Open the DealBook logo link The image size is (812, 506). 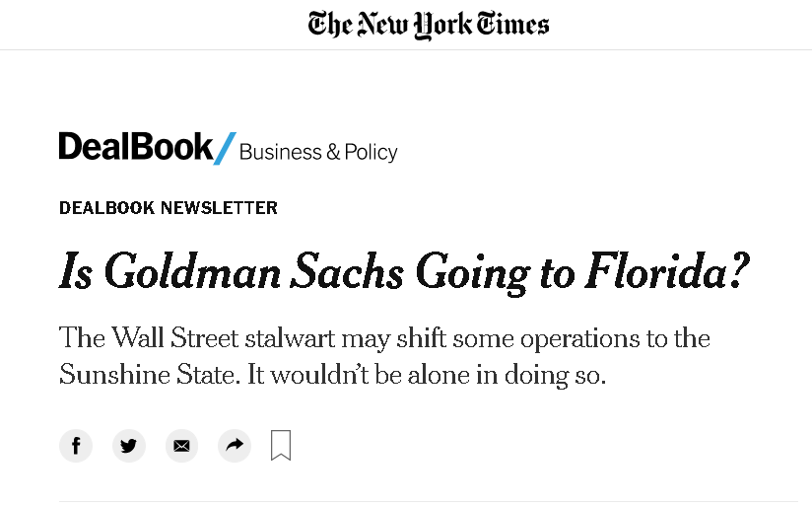(136, 148)
